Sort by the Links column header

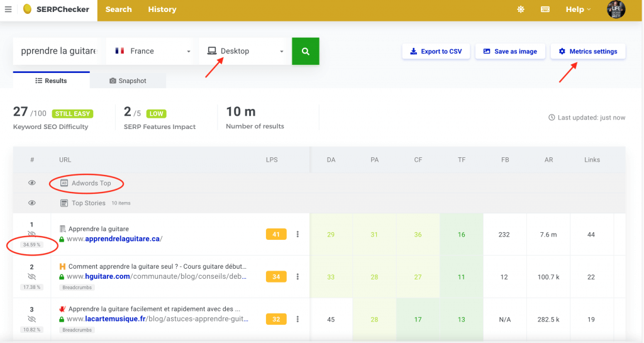click(x=592, y=160)
